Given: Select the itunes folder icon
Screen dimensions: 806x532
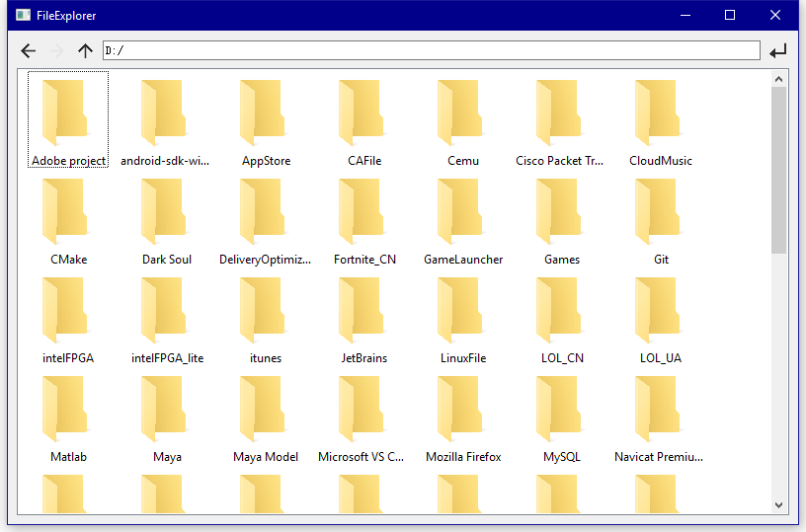Looking at the screenshot, I should pos(262,310).
